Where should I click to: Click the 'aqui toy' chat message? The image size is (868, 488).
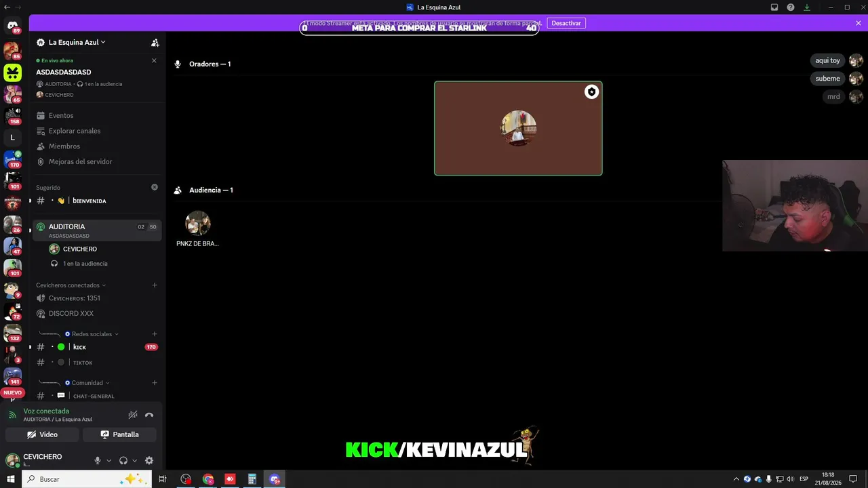coord(827,60)
